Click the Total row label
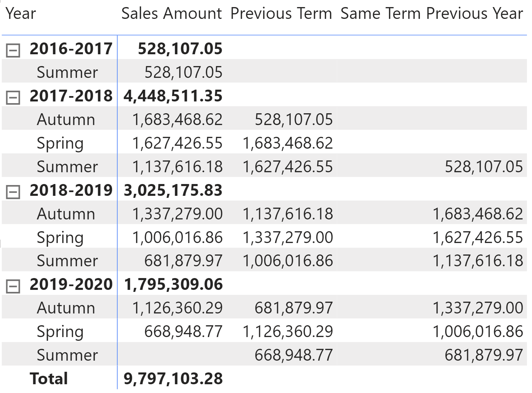This screenshot has width=532, height=393. 49,379
